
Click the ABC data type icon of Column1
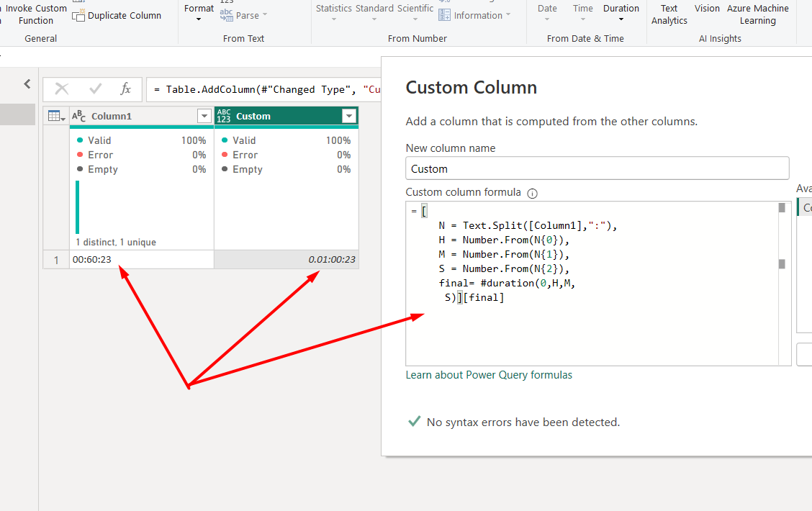point(78,116)
